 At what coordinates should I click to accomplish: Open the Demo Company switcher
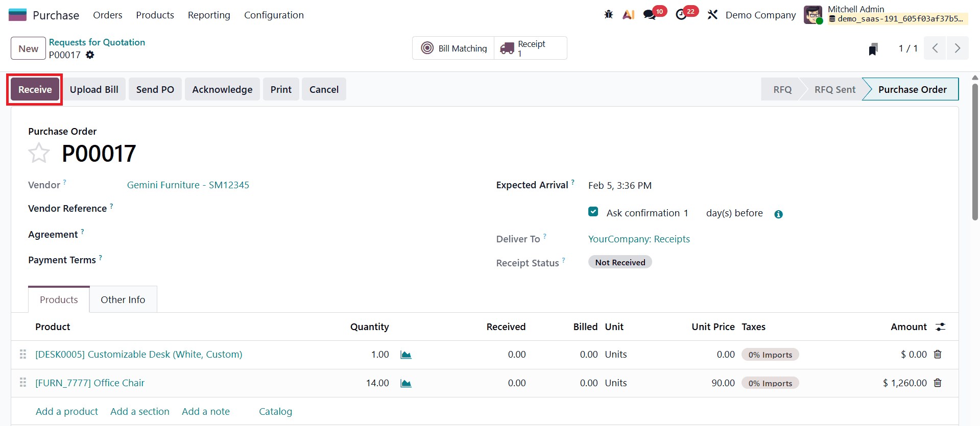760,15
